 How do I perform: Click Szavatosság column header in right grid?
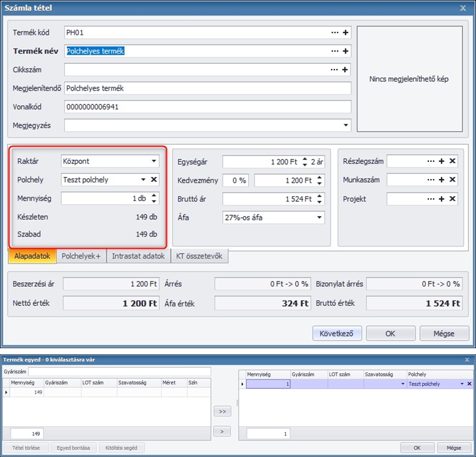(x=385, y=374)
